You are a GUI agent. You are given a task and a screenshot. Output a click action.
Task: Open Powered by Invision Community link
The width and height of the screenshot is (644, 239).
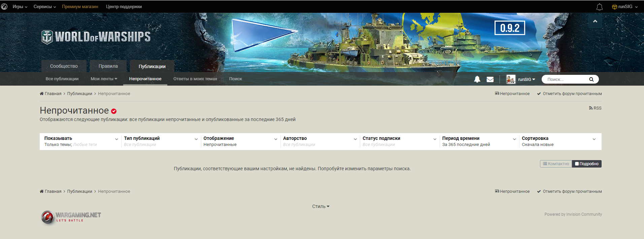573,214
